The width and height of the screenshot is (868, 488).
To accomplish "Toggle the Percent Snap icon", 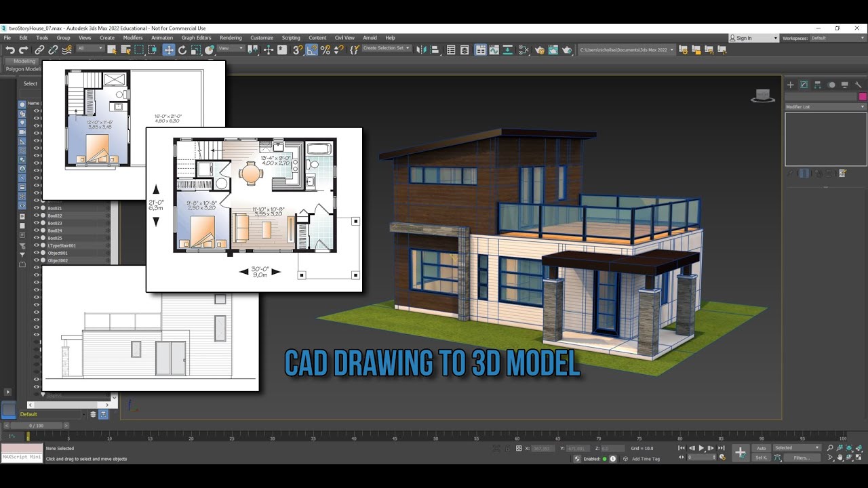I will coord(325,49).
